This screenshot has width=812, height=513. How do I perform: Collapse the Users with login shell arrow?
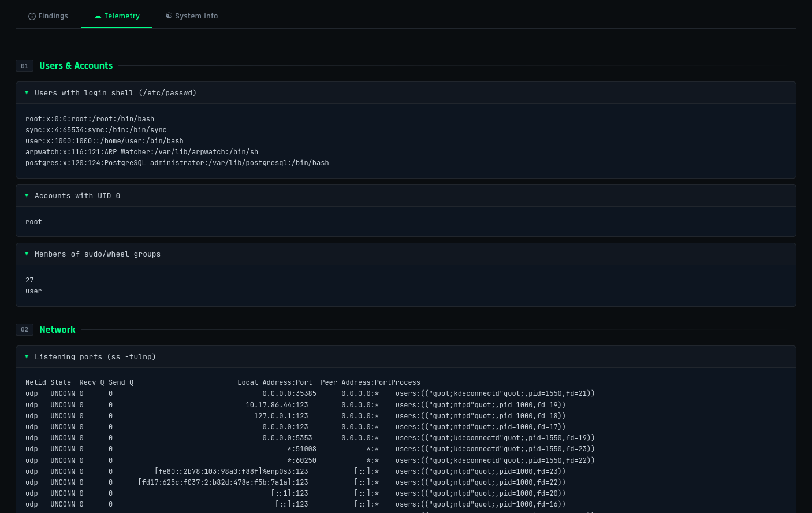tap(27, 92)
